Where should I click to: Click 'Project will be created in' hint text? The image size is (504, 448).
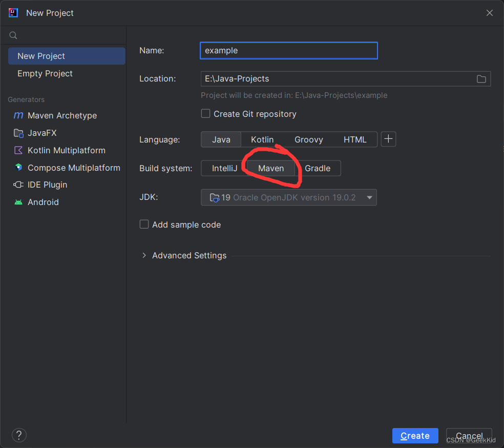(294, 95)
